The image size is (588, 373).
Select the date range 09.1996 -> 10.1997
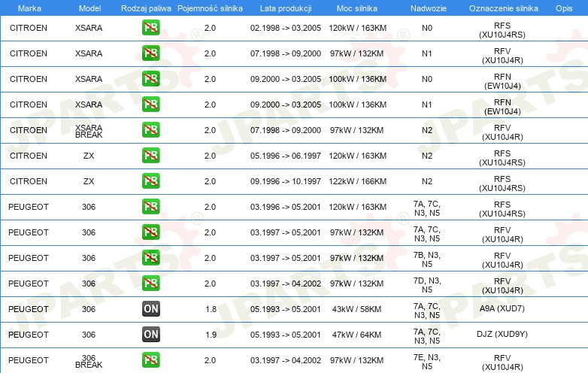(286, 181)
